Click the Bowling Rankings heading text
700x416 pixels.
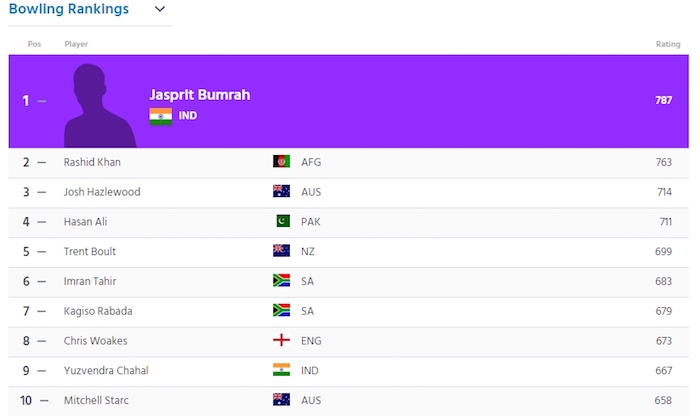[x=68, y=10]
